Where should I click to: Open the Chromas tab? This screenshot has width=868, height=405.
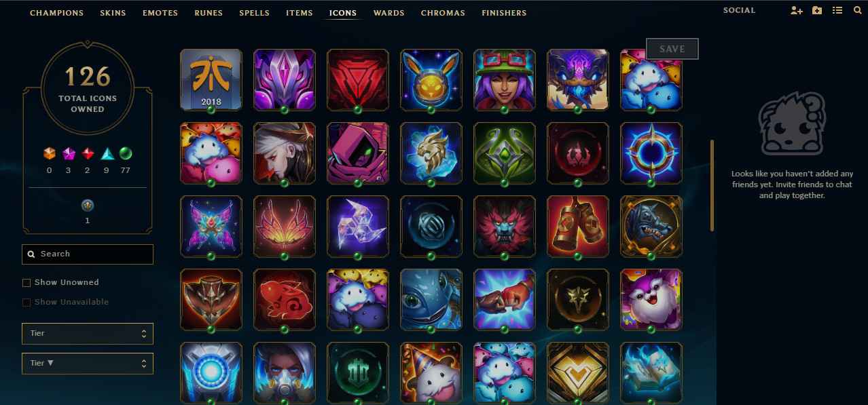point(443,13)
